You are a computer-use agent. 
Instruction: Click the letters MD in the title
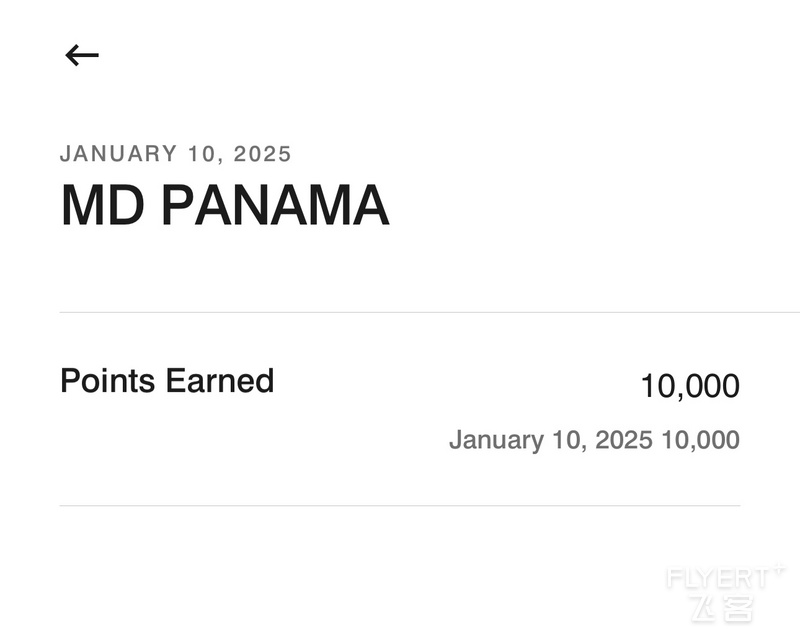103,206
